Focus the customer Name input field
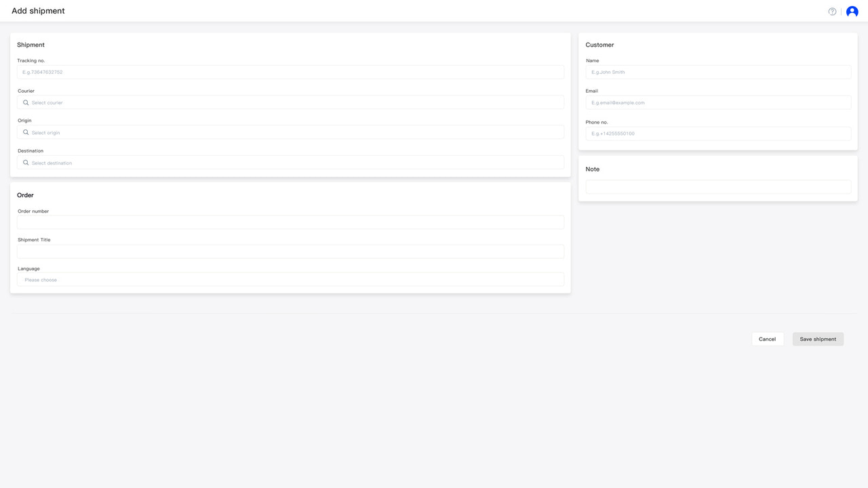Viewport: 868px width, 488px height. [718, 72]
